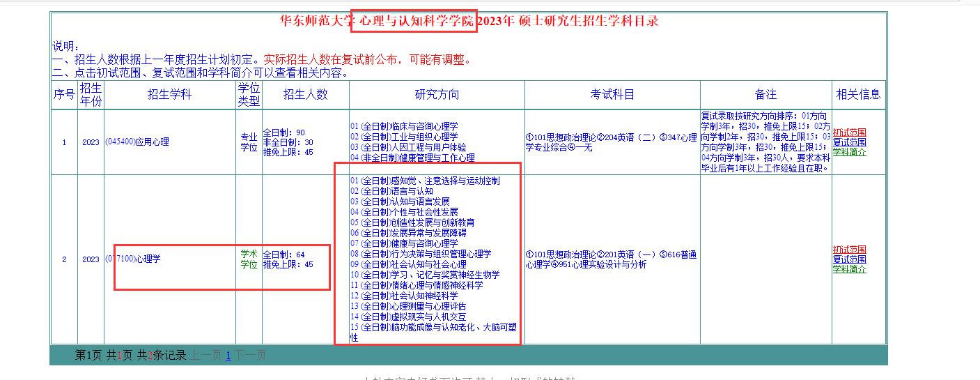
Task: Click exam subjects containing 951心理实验设计与分析
Action: click(x=612, y=259)
